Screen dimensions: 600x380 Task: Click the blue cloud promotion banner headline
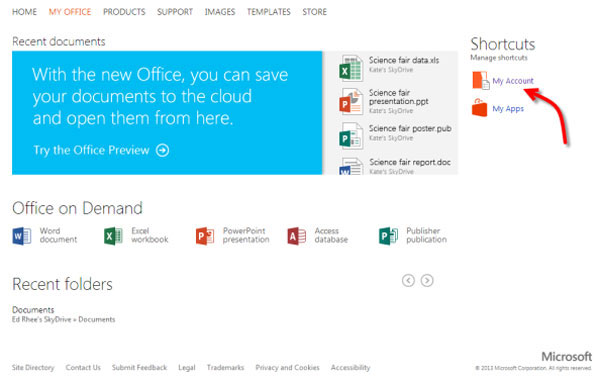[x=160, y=96]
